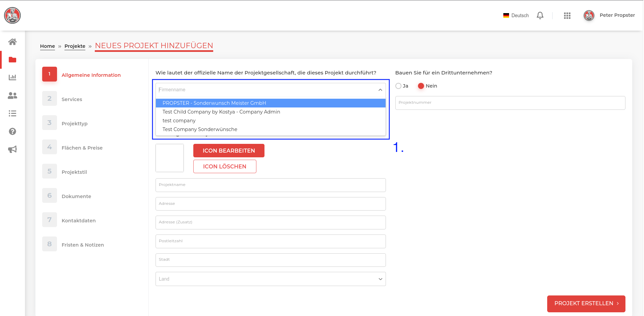Click the red folder Projects sidebar icon

pos(12,60)
